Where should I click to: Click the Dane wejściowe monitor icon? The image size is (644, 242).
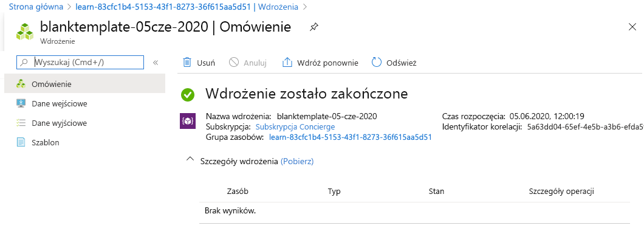[x=21, y=103]
